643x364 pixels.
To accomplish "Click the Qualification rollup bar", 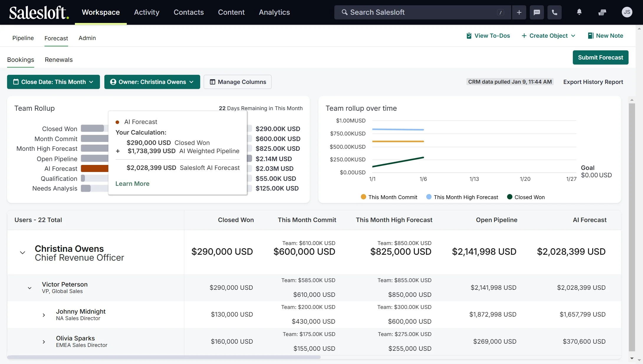I will pos(83,178).
